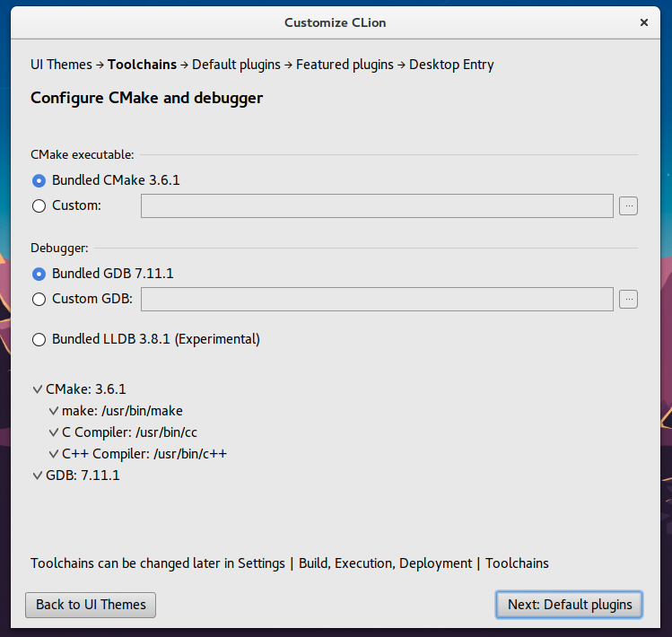The width and height of the screenshot is (672, 637).
Task: Click the checkmark next to make: /usr/bin/make
Action: [x=54, y=411]
